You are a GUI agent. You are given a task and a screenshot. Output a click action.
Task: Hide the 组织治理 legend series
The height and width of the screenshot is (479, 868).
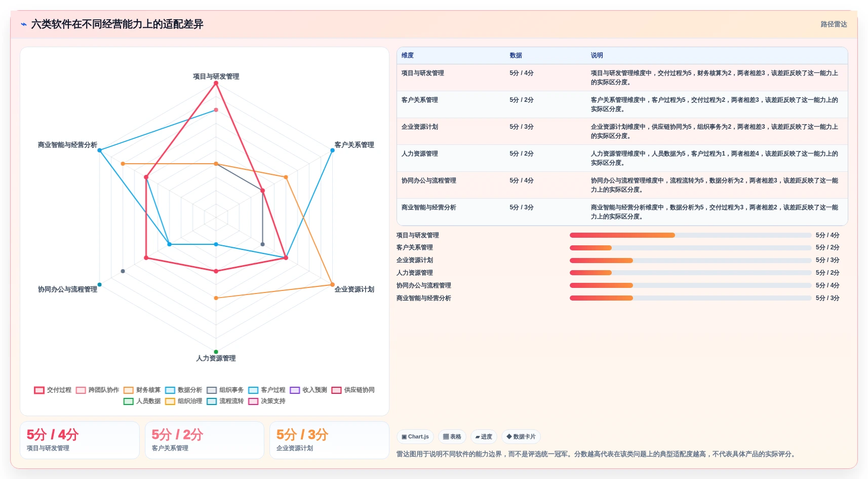click(183, 401)
